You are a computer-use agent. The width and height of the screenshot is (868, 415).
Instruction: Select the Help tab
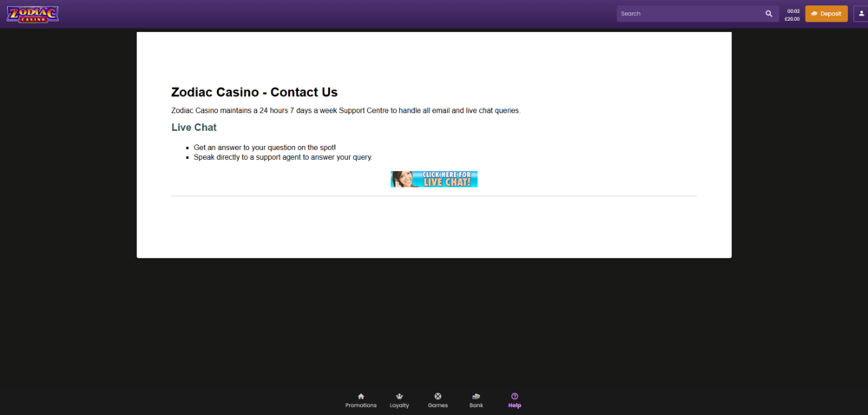point(515,400)
